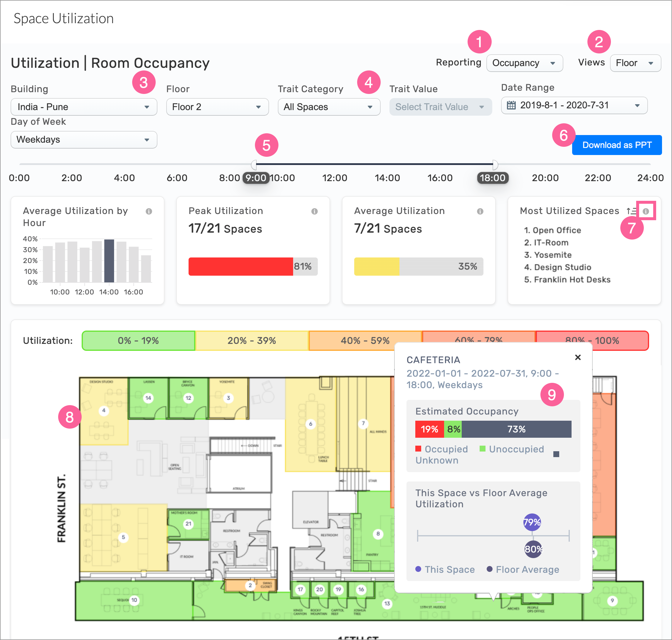The image size is (672, 640).
Task: Expand the Building India - Pune dropdown
Action: (84, 107)
